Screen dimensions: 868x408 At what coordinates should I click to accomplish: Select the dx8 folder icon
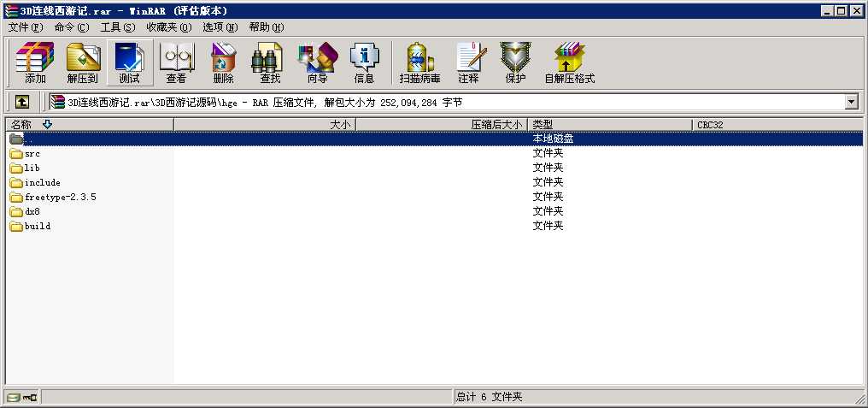pos(16,212)
